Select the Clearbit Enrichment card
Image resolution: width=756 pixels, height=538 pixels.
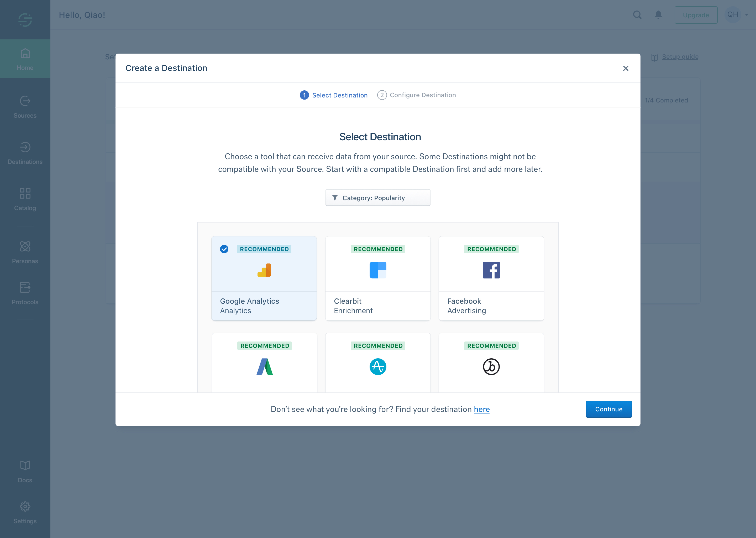coord(378,278)
